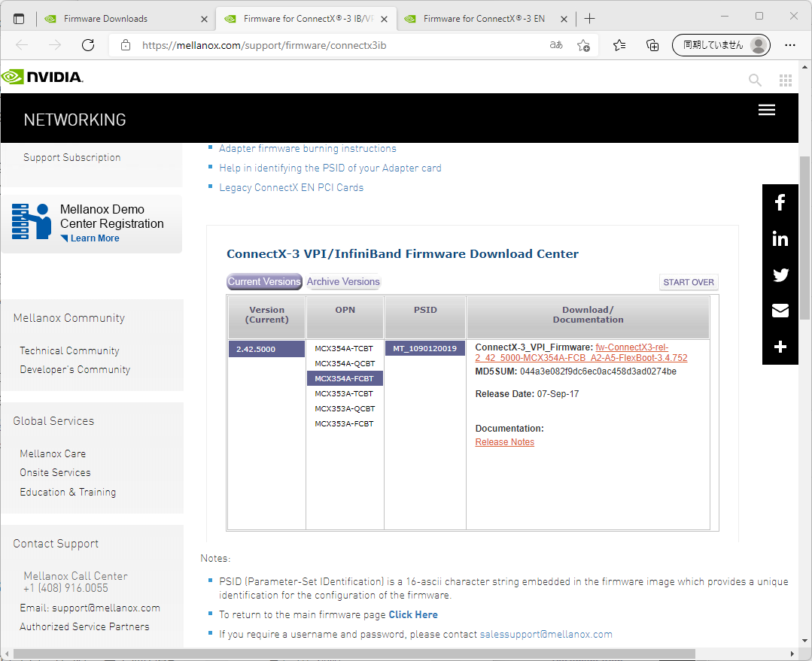Share page on LinkedIn
This screenshot has height=661, width=812.
780,238
